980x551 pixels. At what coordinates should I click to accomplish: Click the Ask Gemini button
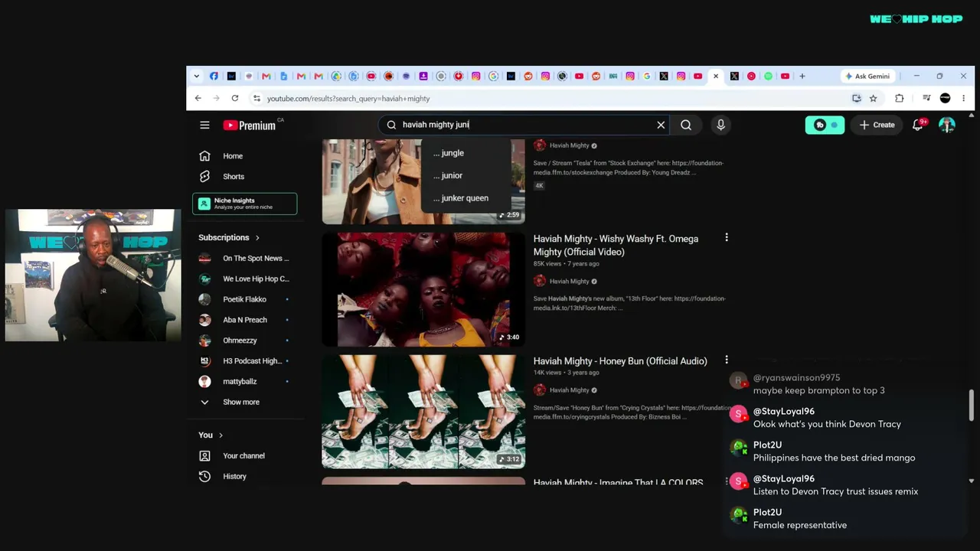coord(867,76)
